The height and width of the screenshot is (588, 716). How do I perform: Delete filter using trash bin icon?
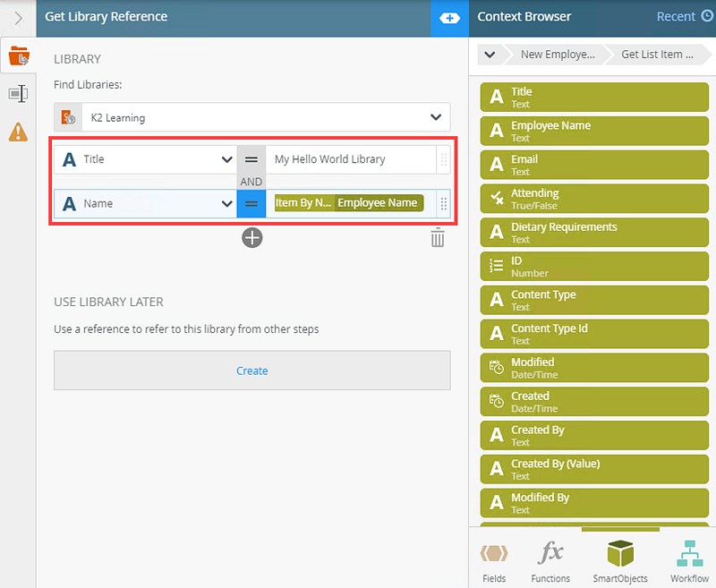(437, 237)
